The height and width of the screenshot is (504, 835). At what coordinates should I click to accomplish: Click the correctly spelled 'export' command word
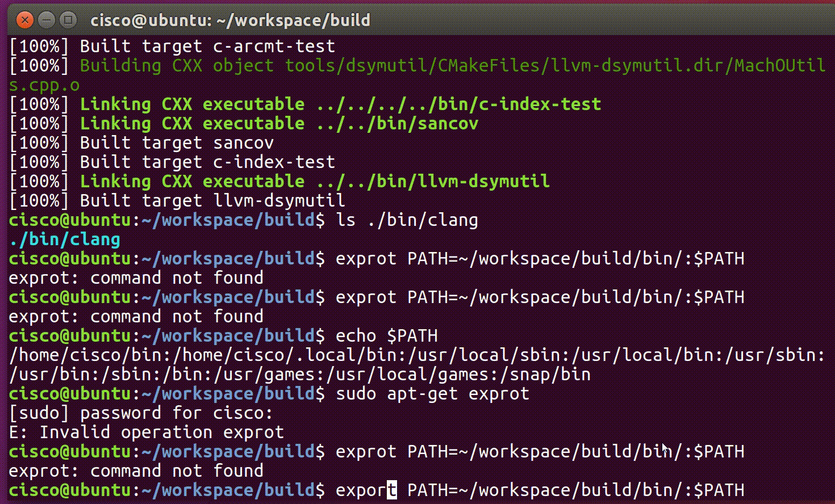tap(366, 490)
